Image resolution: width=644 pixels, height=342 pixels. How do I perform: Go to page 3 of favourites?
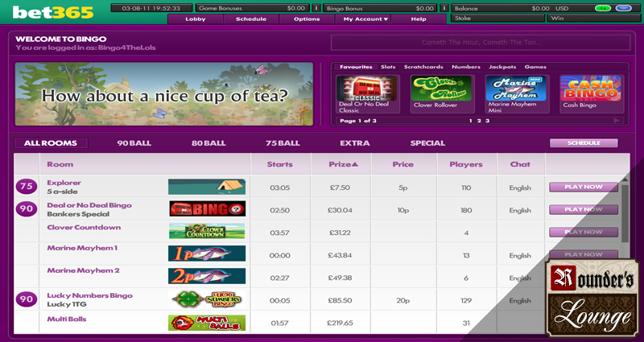tap(488, 121)
